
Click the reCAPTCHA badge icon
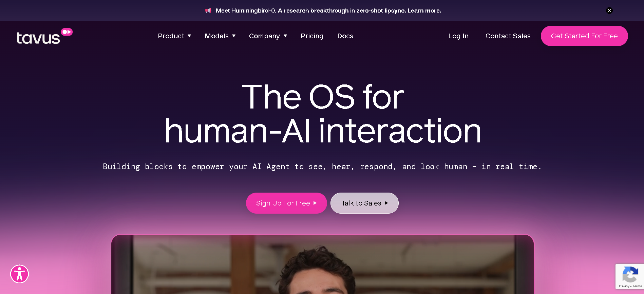[630, 274]
